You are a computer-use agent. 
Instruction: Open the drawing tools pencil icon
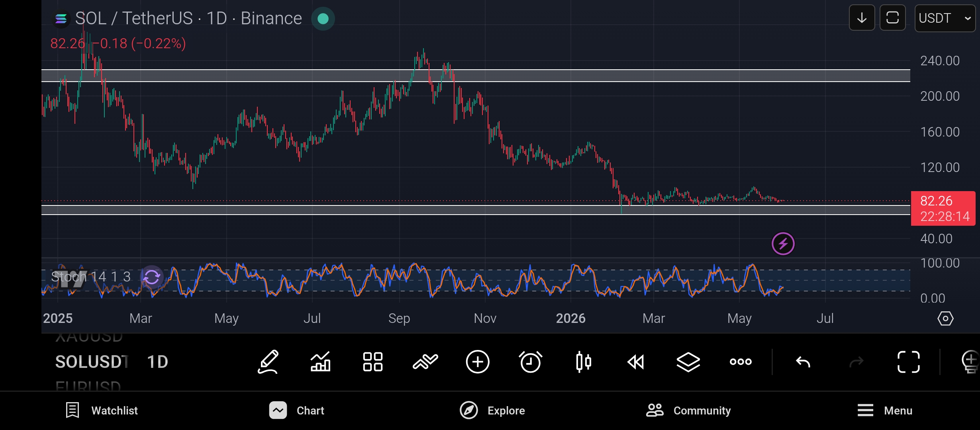pyautogui.click(x=268, y=362)
